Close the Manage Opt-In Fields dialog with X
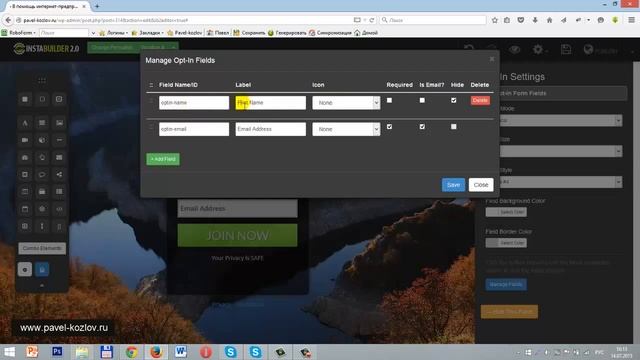This screenshot has height=360, width=640. coord(492,59)
